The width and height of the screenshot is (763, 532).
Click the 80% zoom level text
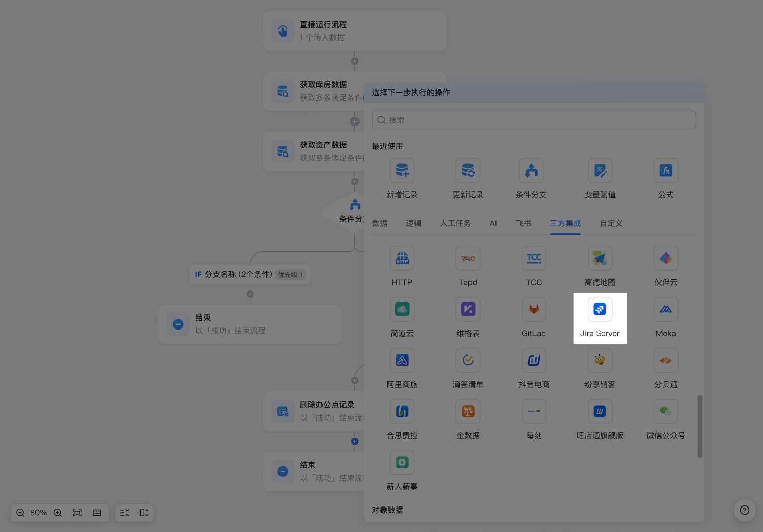tap(39, 513)
